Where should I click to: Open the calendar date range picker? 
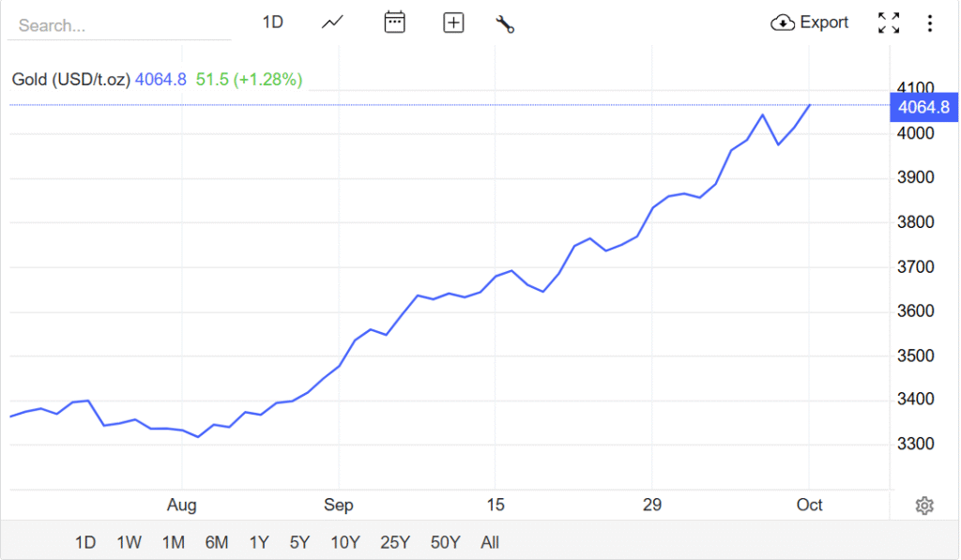click(394, 23)
